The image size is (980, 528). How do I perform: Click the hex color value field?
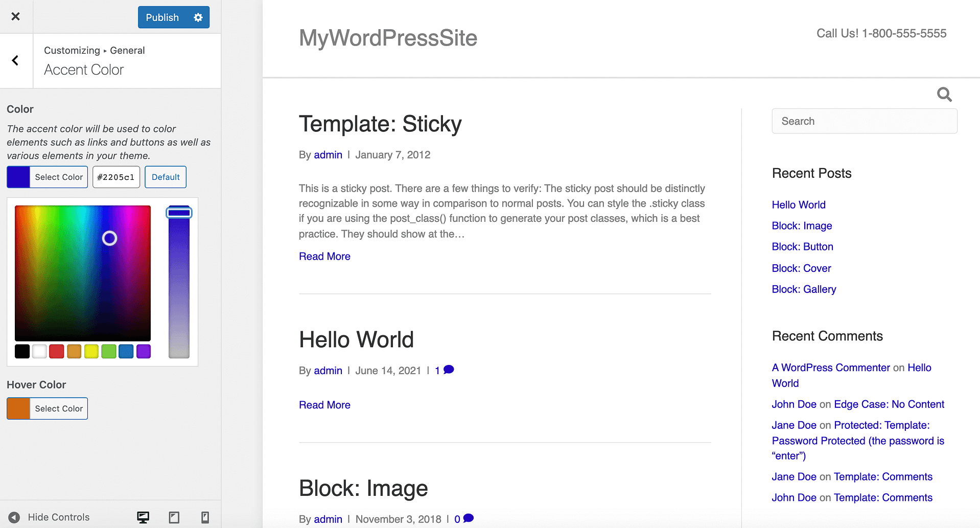[116, 177]
